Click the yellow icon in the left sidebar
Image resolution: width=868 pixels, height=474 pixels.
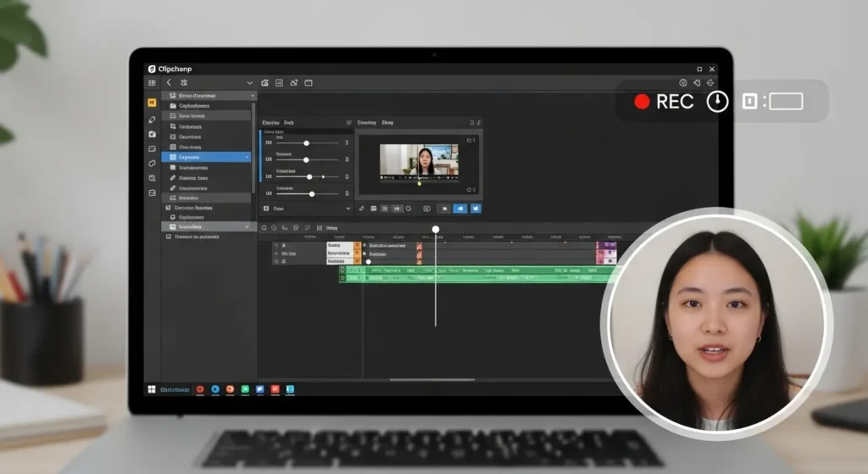(152, 102)
